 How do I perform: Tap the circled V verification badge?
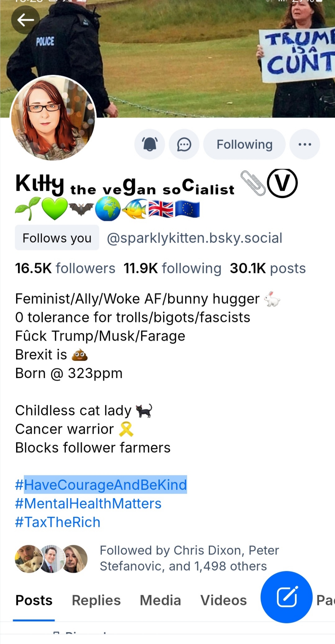(282, 183)
